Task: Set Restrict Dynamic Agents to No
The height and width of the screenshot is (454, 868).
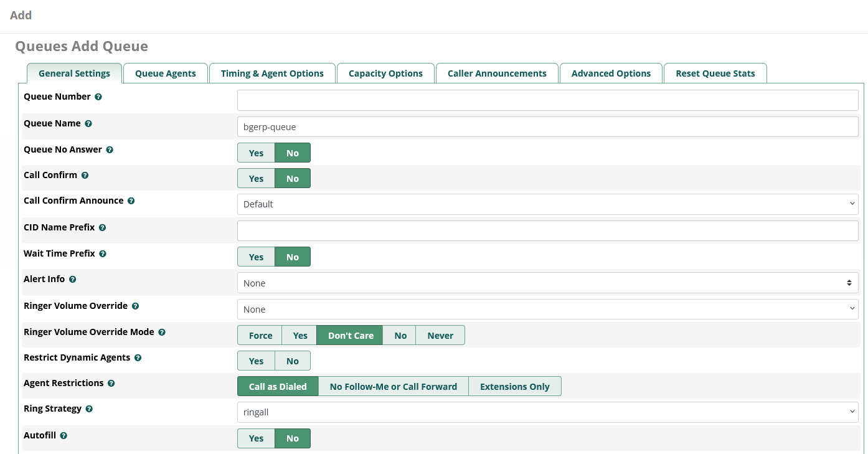Action: (292, 361)
